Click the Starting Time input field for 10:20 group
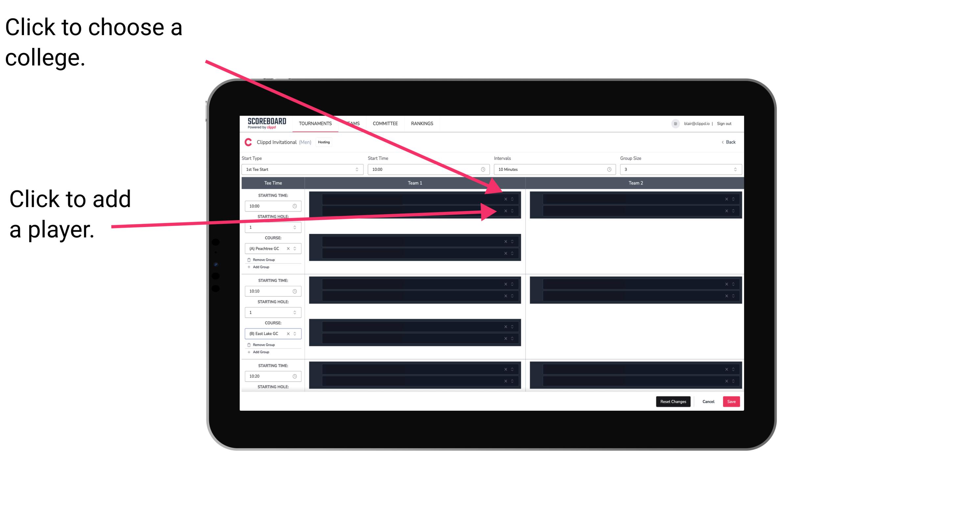Image resolution: width=980 pixels, height=527 pixels. pos(271,377)
